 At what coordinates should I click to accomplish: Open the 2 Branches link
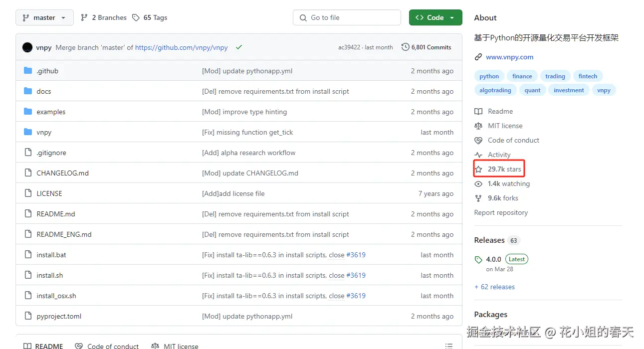point(104,17)
